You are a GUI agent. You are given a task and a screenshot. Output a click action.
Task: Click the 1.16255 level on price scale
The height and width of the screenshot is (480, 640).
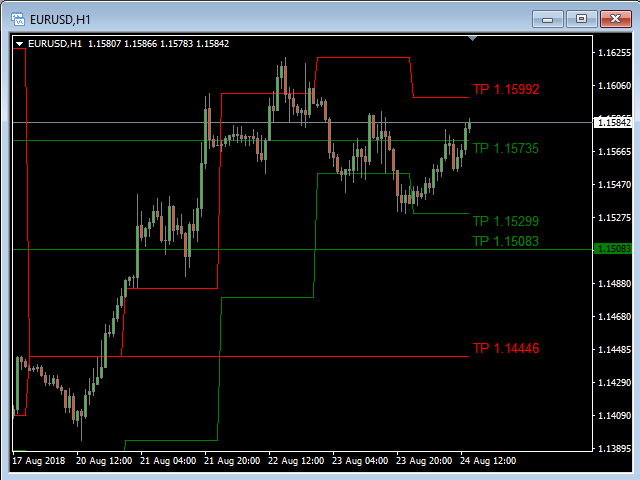click(x=612, y=52)
